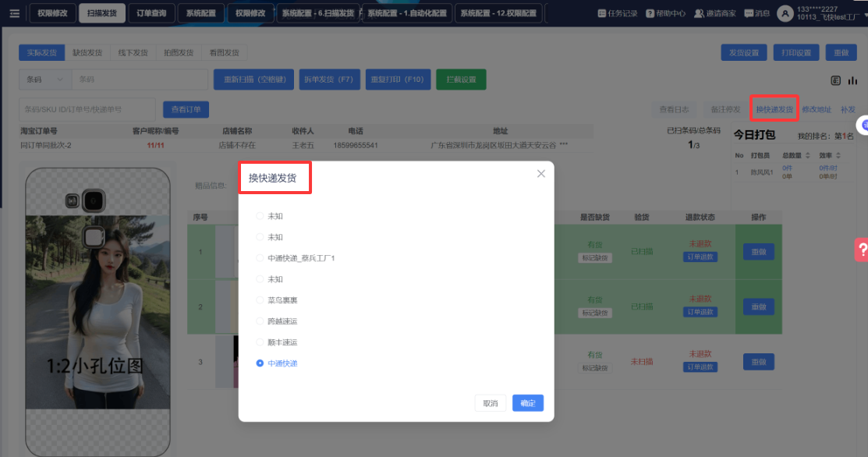Focus the 条码 barcode input field
868x457 pixels.
[x=140, y=79]
